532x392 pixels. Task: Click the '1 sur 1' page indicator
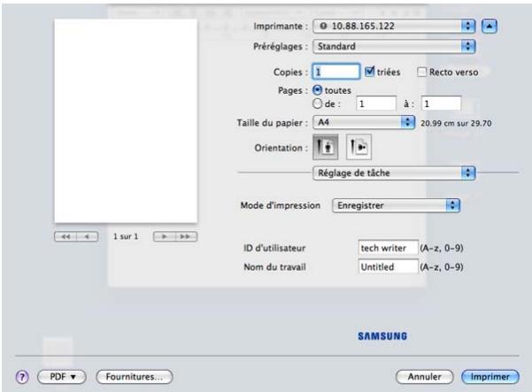(x=126, y=236)
